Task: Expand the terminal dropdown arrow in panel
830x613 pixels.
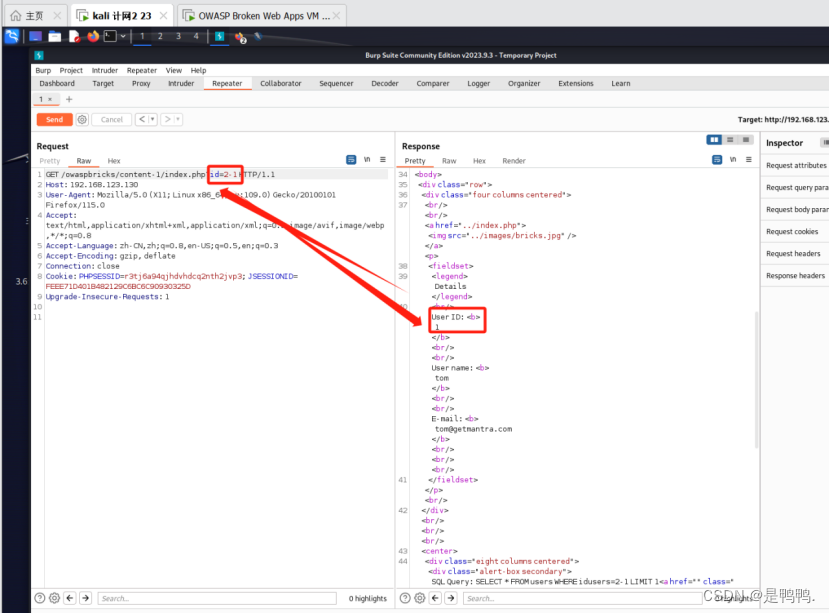Action: tap(123, 36)
